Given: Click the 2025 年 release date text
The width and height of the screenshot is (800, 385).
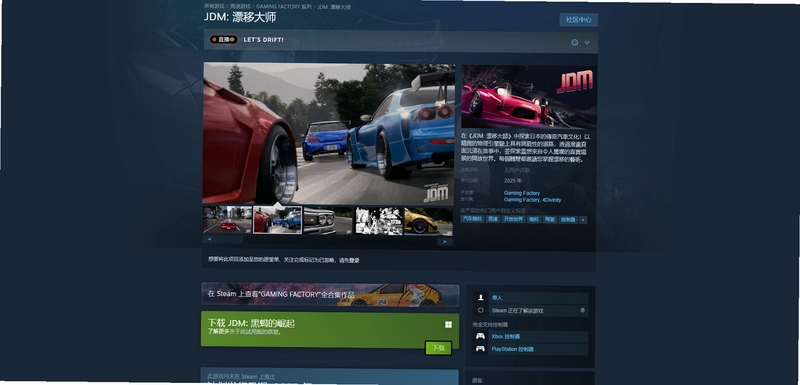Looking at the screenshot, I should click(513, 181).
